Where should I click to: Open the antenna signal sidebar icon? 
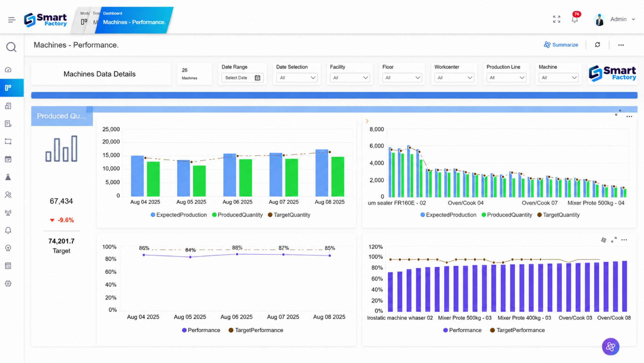[8, 213]
